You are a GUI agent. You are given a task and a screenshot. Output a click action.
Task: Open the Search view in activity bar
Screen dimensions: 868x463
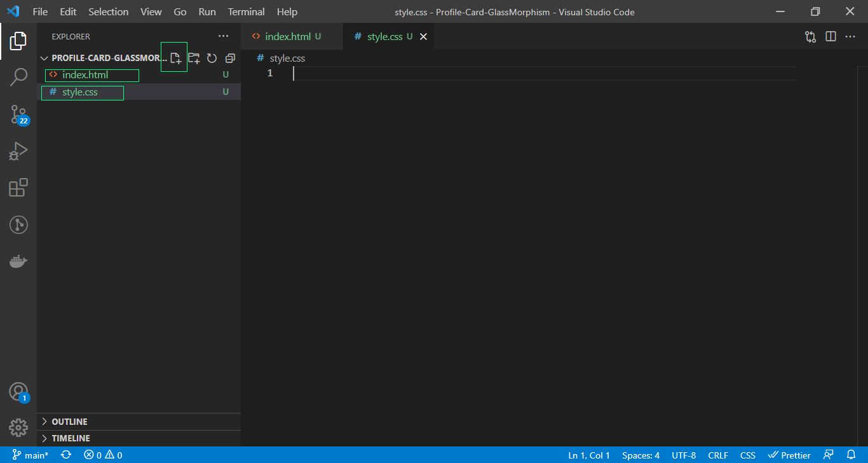click(18, 78)
